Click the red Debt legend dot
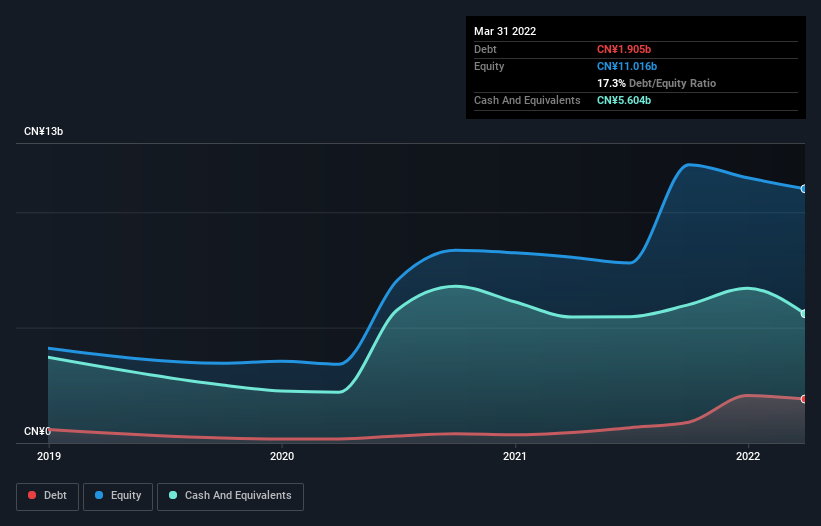This screenshot has width=821, height=526. [32, 495]
